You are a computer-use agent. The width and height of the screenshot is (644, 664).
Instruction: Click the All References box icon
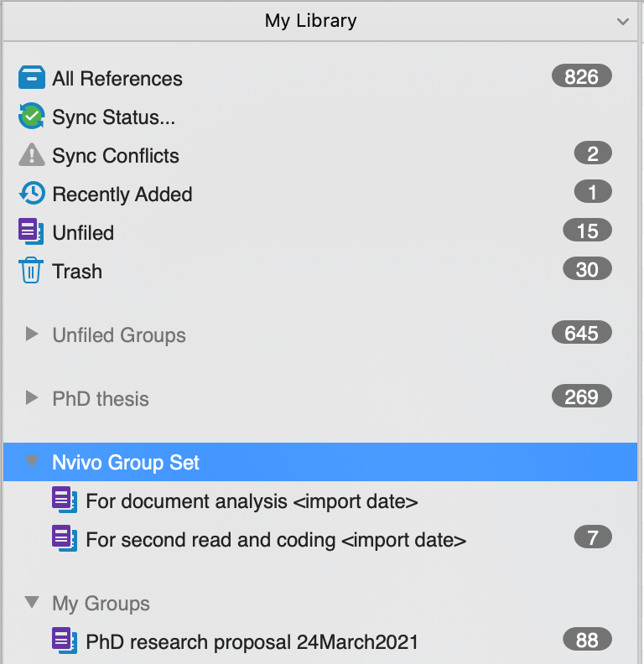click(x=31, y=78)
